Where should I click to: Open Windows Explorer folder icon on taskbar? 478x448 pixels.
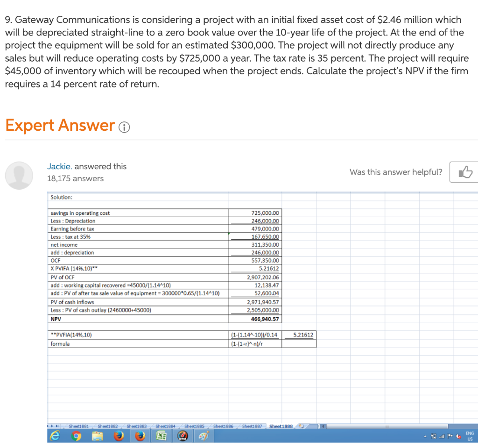[97, 436]
